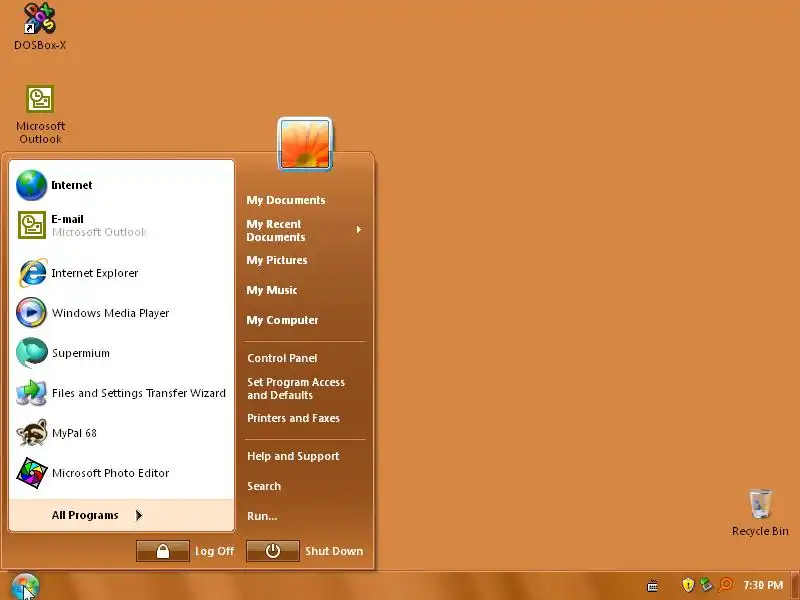Open Printers and Faxes
The image size is (800, 600).
tap(305, 418)
